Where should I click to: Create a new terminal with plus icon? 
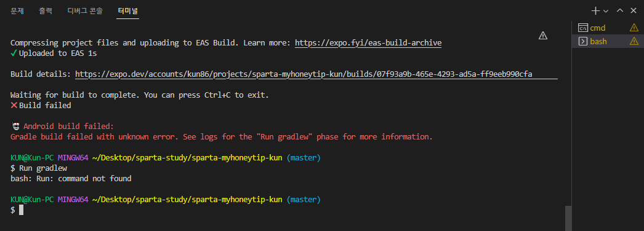click(595, 10)
